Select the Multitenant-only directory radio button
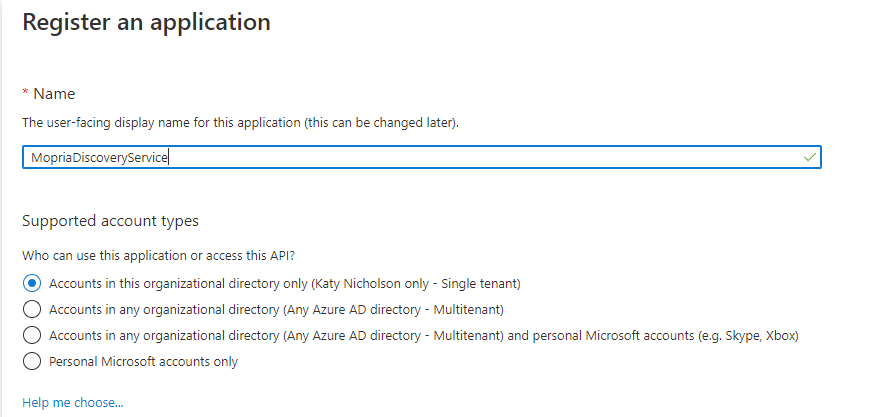This screenshot has width=875, height=417. pyautogui.click(x=31, y=309)
